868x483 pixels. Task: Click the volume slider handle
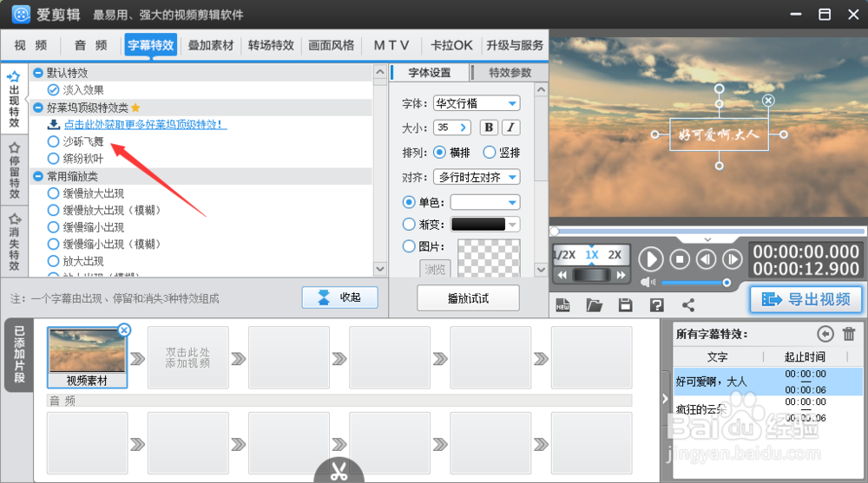click(727, 283)
